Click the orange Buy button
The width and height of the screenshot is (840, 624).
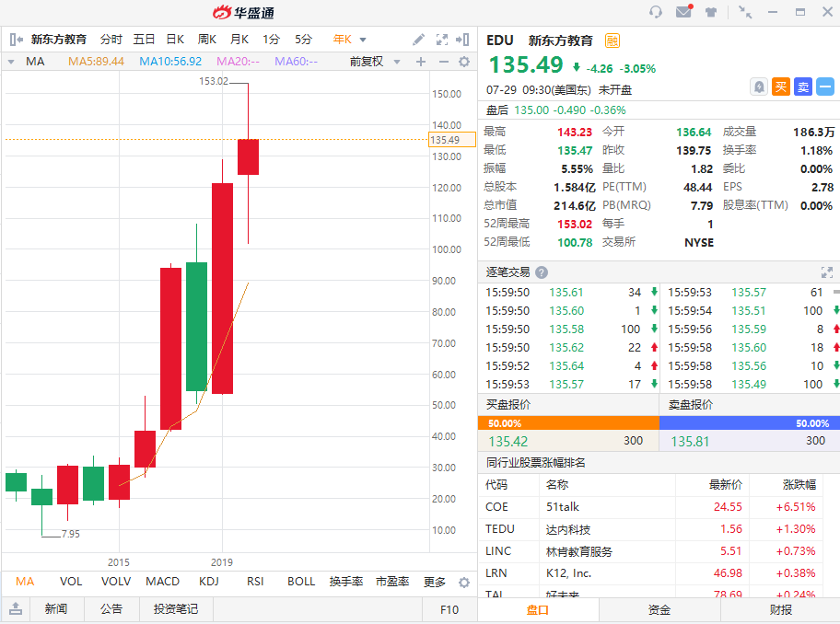pyautogui.click(x=781, y=87)
